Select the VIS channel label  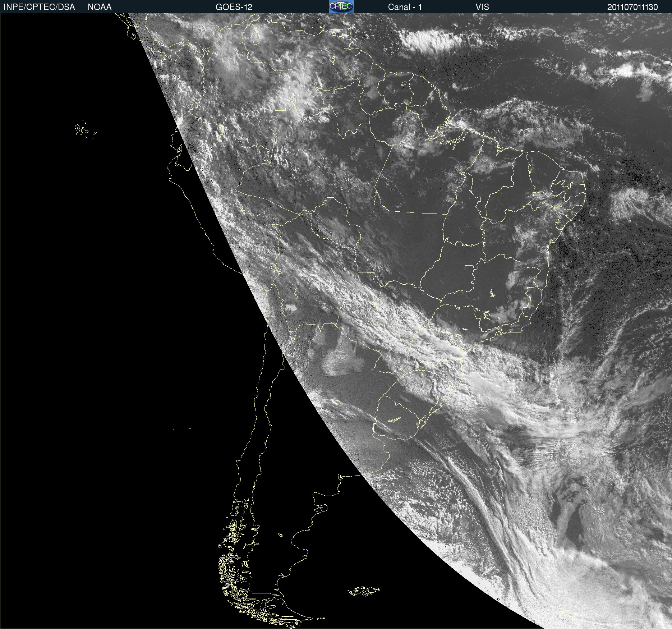click(x=482, y=7)
